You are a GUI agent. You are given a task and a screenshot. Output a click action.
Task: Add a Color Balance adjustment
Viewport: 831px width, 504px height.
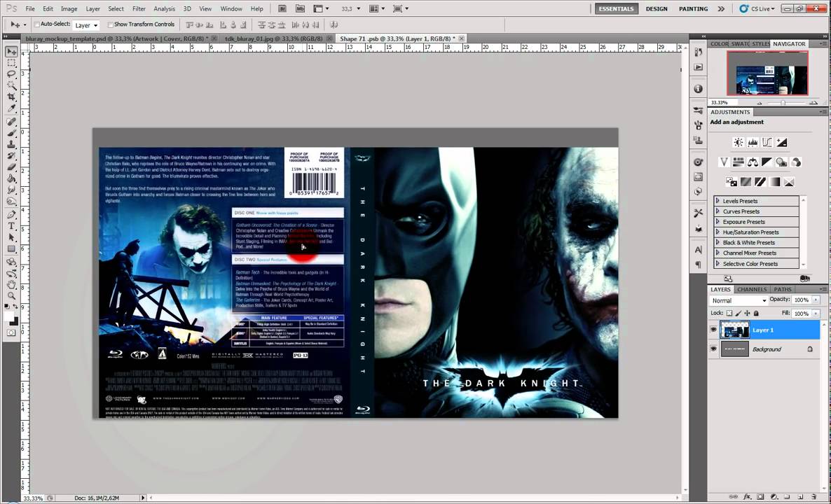[753, 162]
